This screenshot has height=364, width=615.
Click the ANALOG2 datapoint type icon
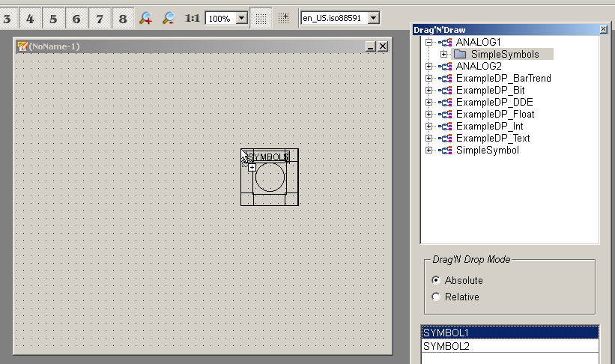pos(445,67)
